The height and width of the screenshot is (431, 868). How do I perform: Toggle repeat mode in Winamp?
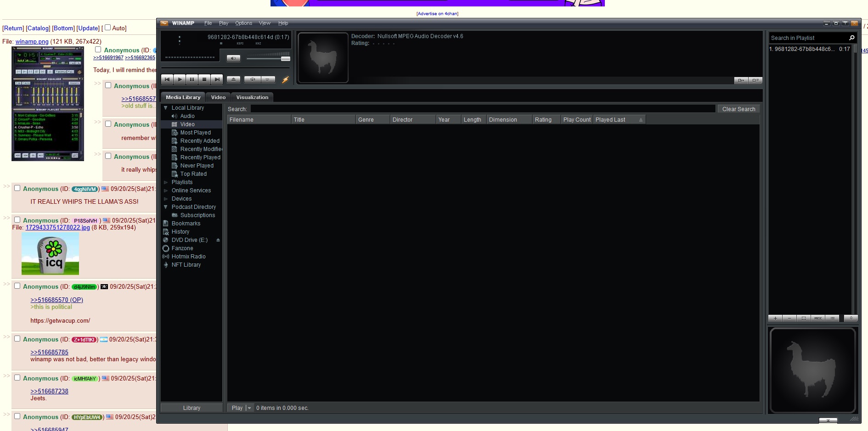click(268, 79)
